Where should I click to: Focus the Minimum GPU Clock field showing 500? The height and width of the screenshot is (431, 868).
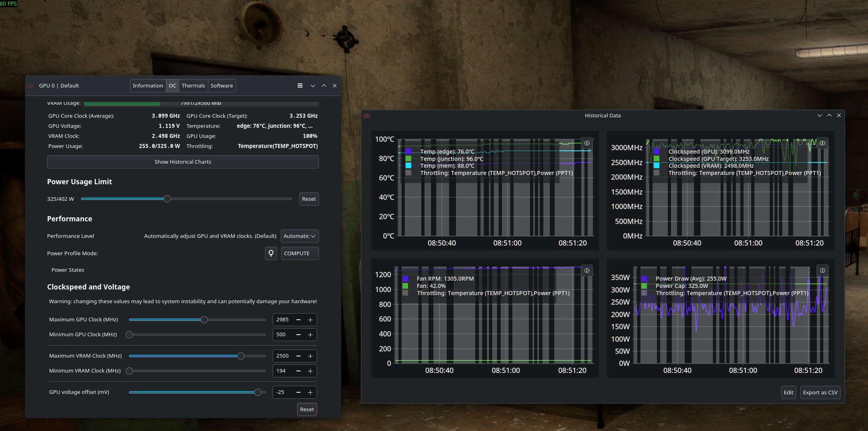(283, 335)
